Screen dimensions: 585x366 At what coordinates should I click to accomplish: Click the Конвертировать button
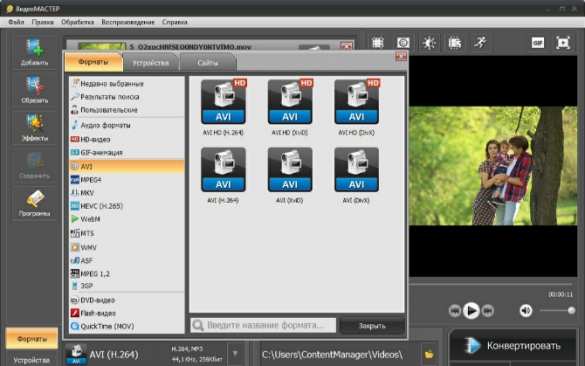[513, 346]
